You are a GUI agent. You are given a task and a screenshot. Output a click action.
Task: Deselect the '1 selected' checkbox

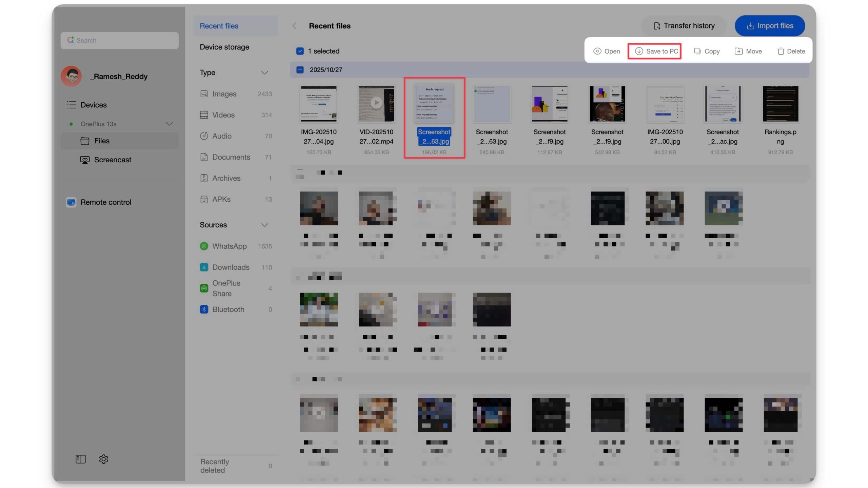click(x=300, y=51)
